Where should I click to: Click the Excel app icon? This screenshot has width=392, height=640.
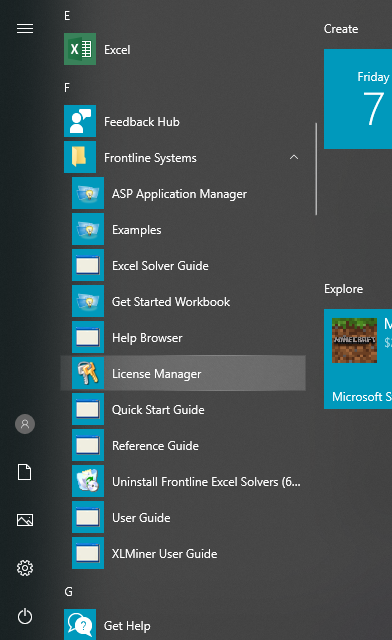click(x=80, y=49)
